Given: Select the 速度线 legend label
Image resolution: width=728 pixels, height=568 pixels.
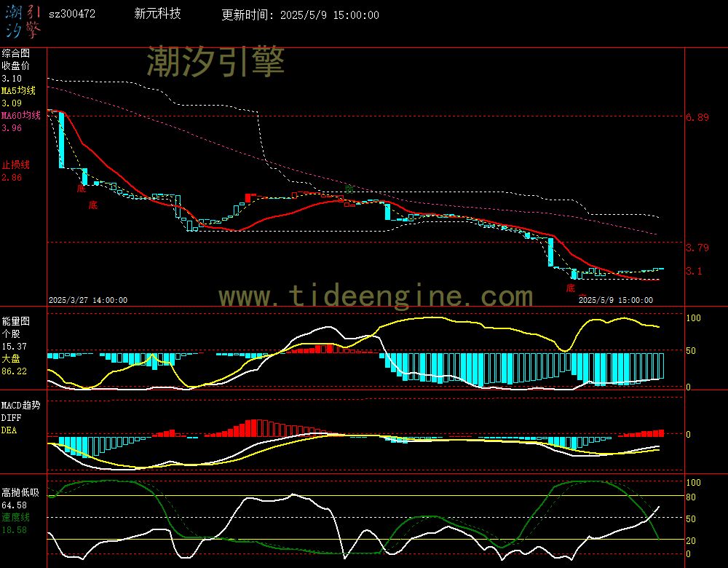Looking at the screenshot, I should (x=15, y=517).
